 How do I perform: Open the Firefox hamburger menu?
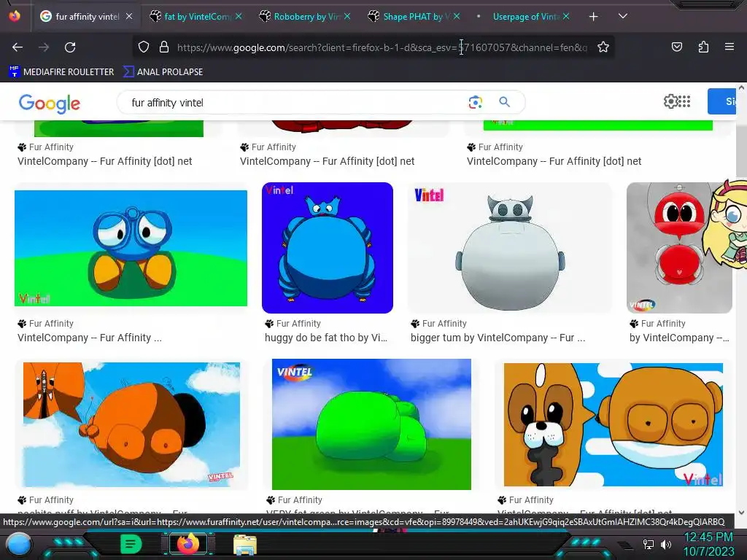pyautogui.click(x=729, y=47)
